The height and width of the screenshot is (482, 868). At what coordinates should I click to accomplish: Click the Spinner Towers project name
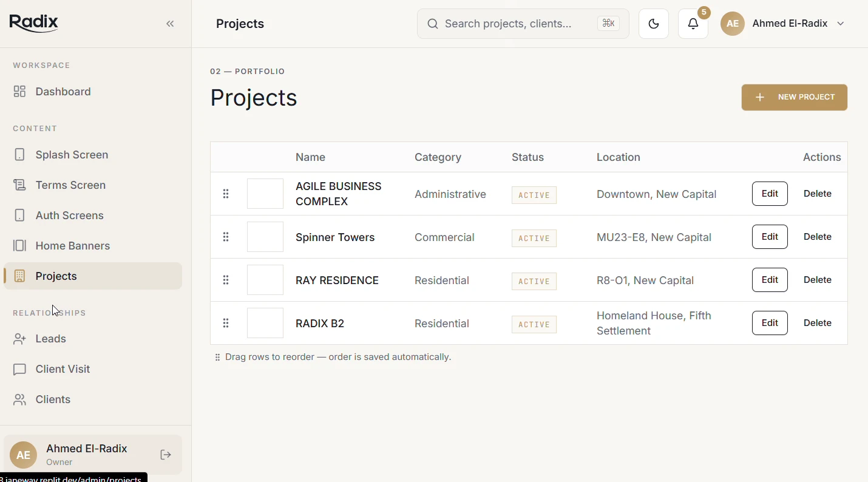tap(335, 237)
